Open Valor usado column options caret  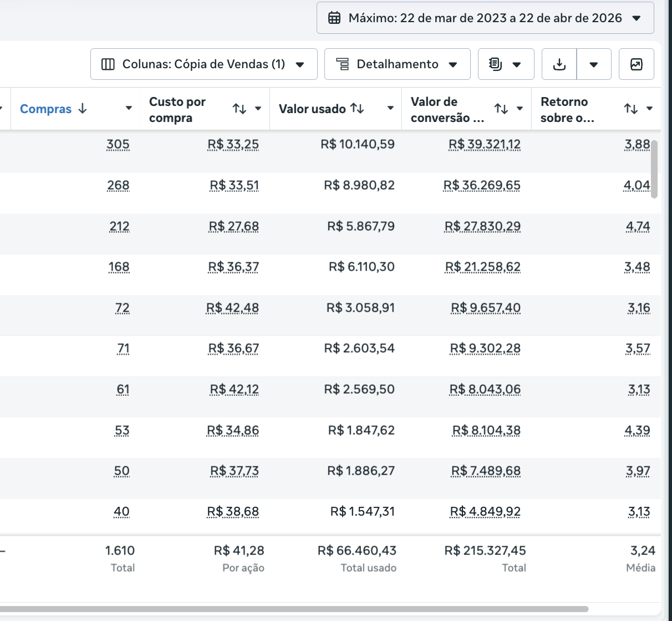pyautogui.click(x=390, y=109)
